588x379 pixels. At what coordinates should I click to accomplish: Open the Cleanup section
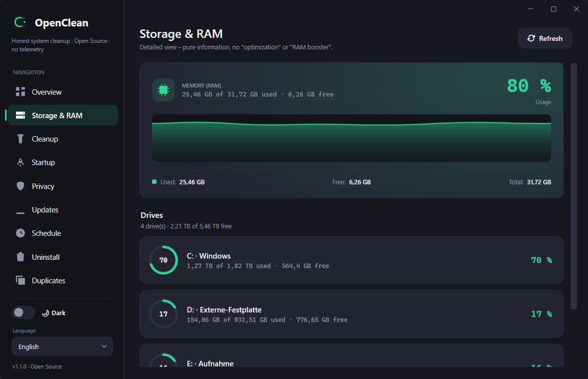pos(63,139)
